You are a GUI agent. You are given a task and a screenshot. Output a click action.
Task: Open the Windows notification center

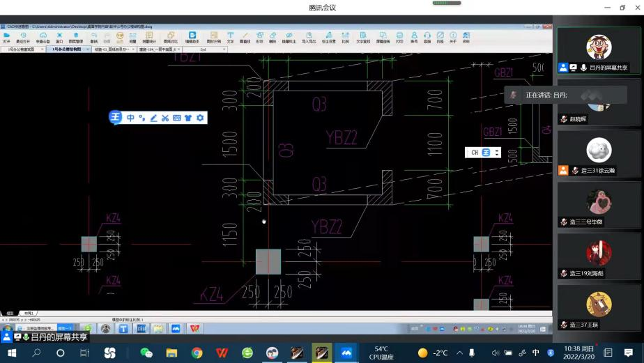(x=629, y=353)
